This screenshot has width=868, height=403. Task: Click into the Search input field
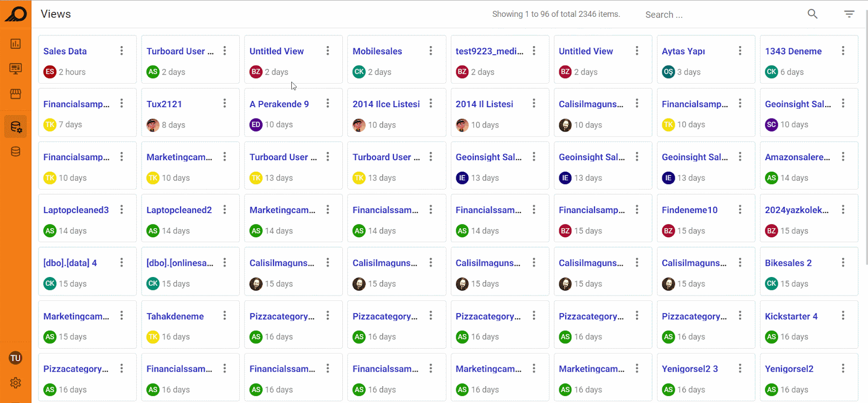722,15
